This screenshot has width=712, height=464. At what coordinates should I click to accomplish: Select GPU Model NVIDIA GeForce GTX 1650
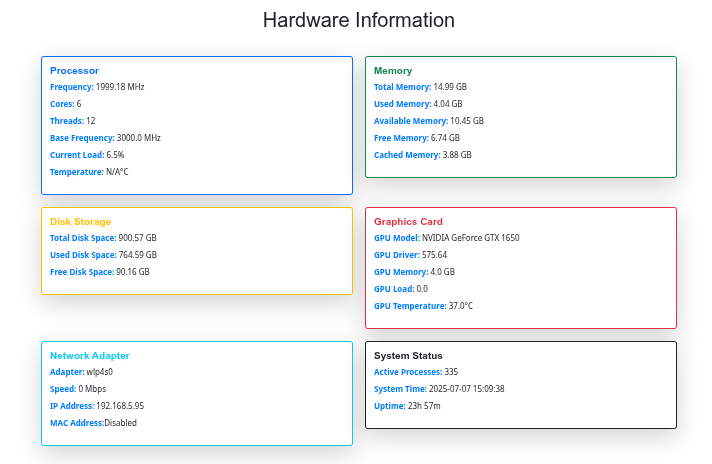pos(447,238)
